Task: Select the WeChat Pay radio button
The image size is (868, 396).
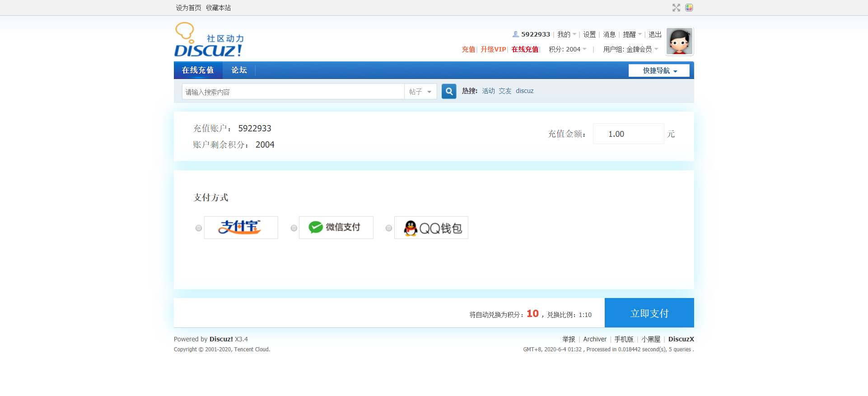Action: click(294, 228)
